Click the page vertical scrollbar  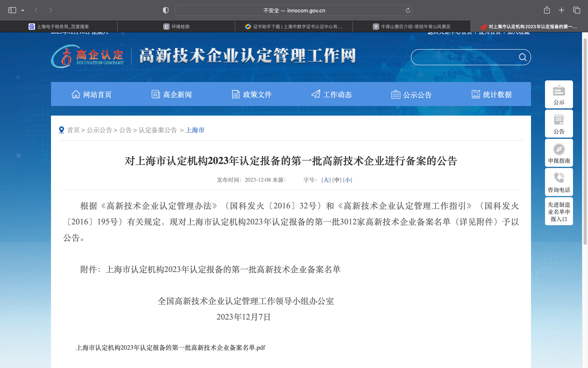click(x=585, y=141)
